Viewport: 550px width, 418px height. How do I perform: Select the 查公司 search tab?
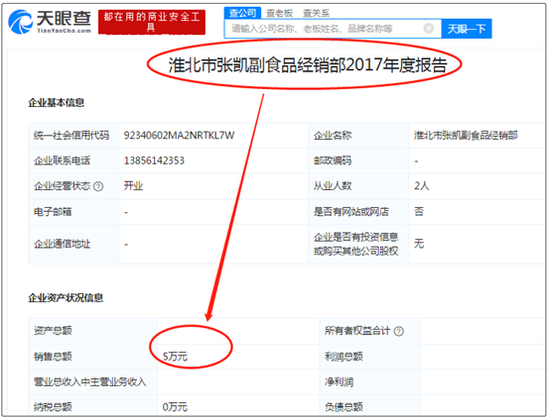click(x=242, y=13)
